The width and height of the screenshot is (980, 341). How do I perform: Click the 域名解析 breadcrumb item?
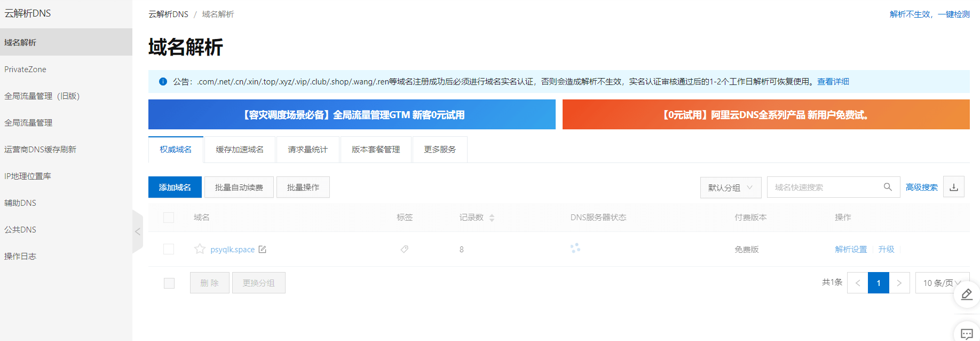click(218, 14)
